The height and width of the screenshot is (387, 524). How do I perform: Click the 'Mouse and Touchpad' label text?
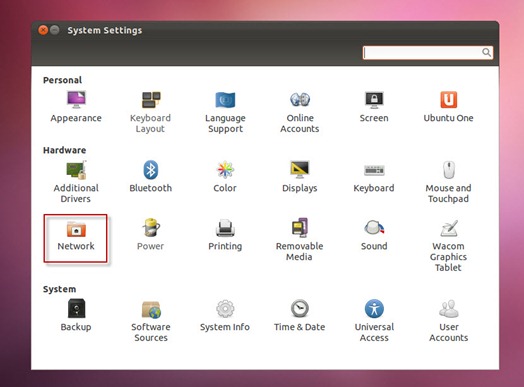[x=448, y=194]
